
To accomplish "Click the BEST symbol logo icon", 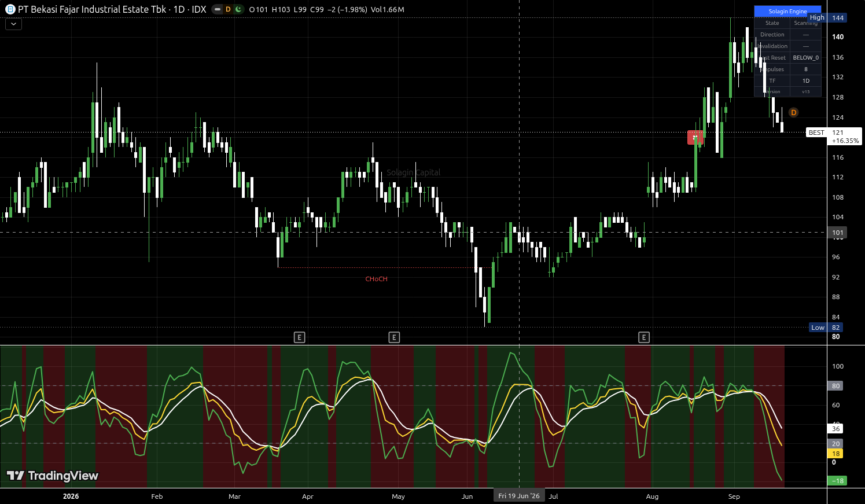I will coord(10,9).
